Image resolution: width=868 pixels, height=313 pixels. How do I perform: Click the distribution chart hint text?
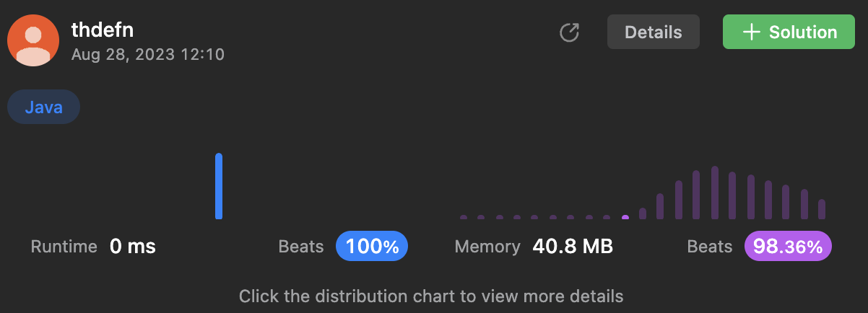431,296
